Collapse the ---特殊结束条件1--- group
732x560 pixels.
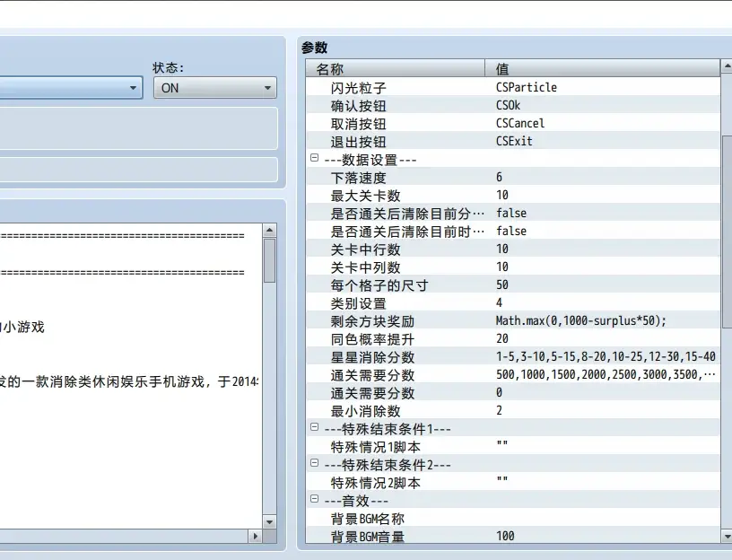click(315, 427)
